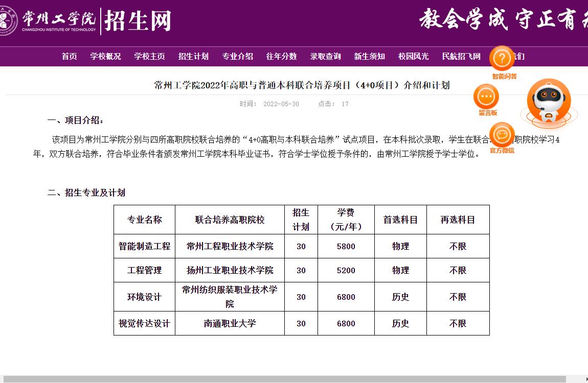Open 学校概况 menu item
The width and height of the screenshot is (588, 383).
point(105,57)
